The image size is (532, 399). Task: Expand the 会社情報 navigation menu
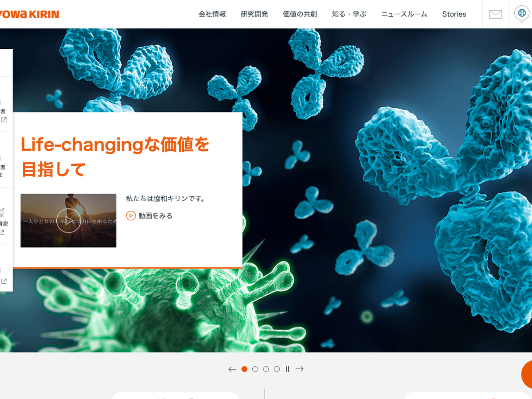pos(212,14)
